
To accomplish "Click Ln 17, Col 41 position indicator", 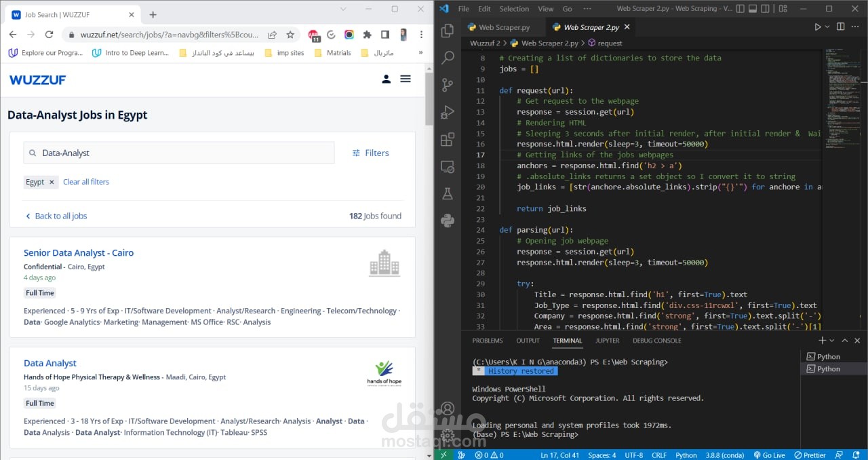I will point(559,455).
